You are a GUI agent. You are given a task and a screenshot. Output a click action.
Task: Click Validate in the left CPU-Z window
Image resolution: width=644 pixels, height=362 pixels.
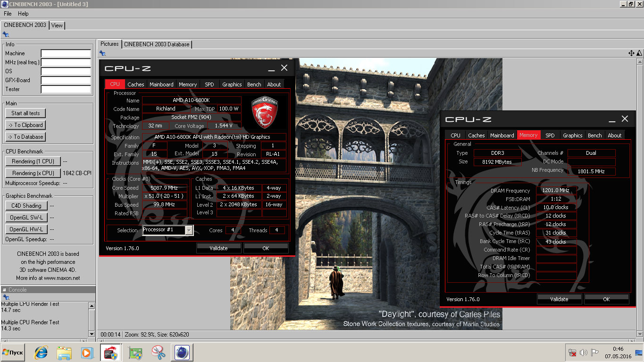(219, 248)
